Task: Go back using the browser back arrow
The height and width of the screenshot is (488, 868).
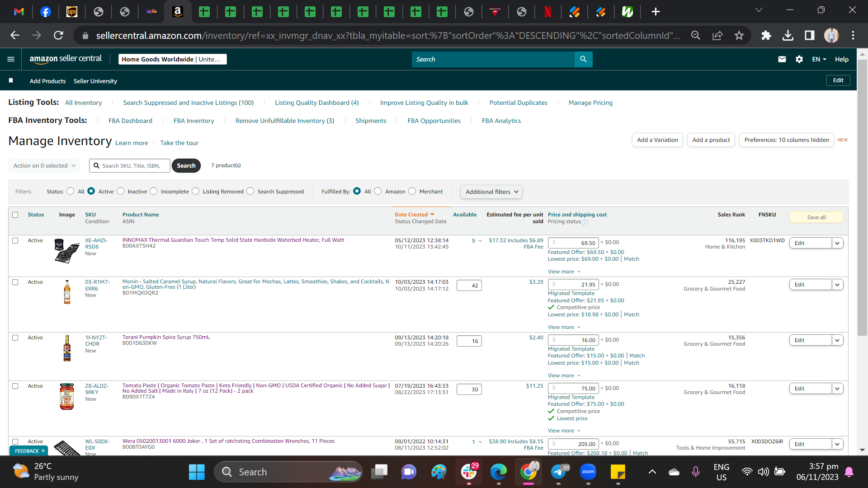Action: 15,35
